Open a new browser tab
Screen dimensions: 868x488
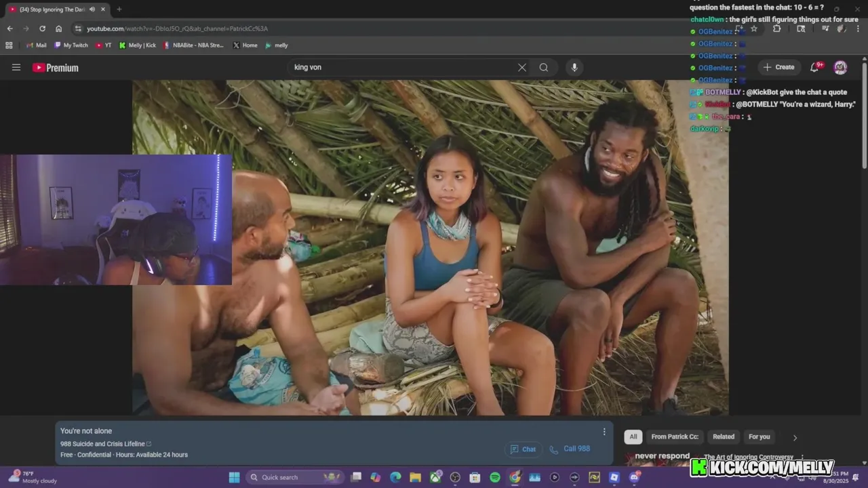(x=119, y=9)
